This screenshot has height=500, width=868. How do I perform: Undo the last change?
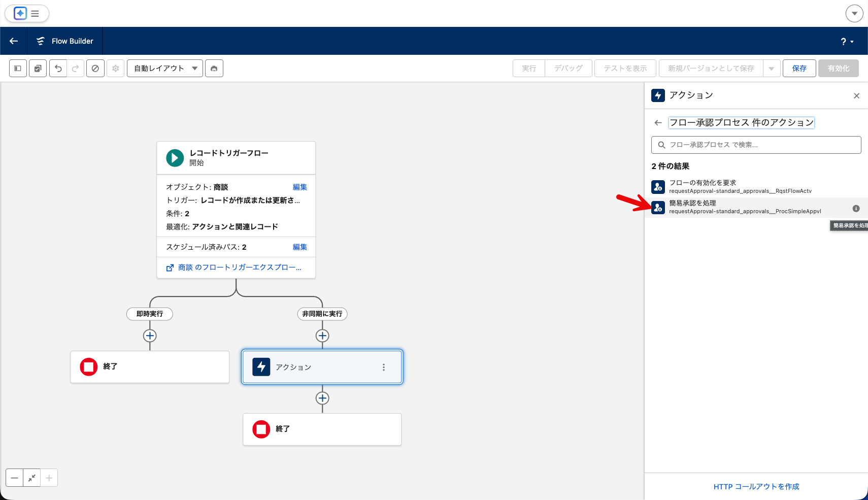click(x=58, y=68)
